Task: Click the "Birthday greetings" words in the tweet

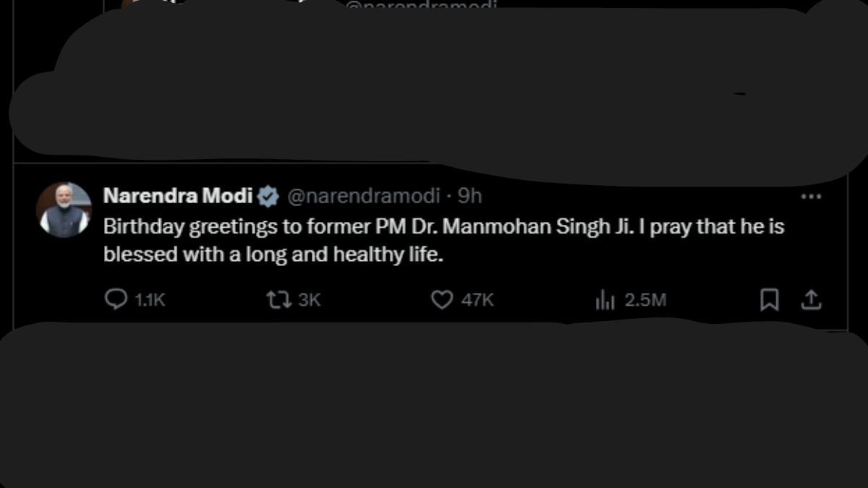Action: tap(188, 226)
